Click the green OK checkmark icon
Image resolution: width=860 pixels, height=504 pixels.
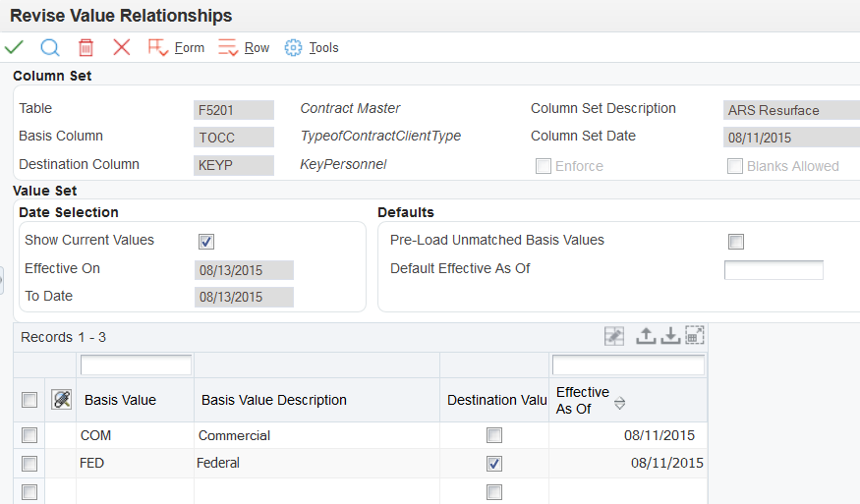point(14,48)
